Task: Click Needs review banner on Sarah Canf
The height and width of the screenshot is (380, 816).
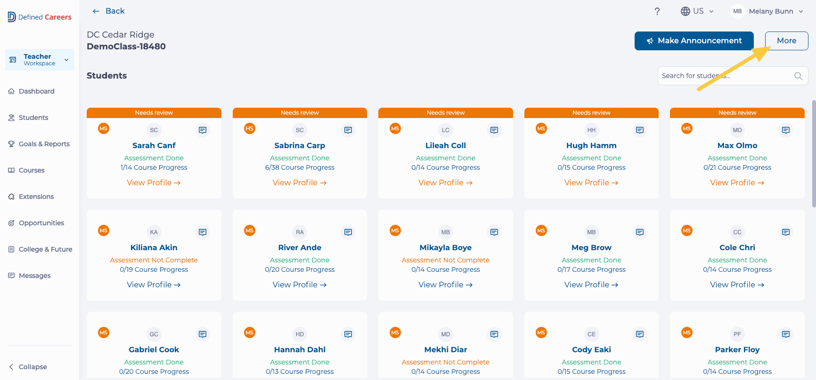Action: tap(154, 112)
